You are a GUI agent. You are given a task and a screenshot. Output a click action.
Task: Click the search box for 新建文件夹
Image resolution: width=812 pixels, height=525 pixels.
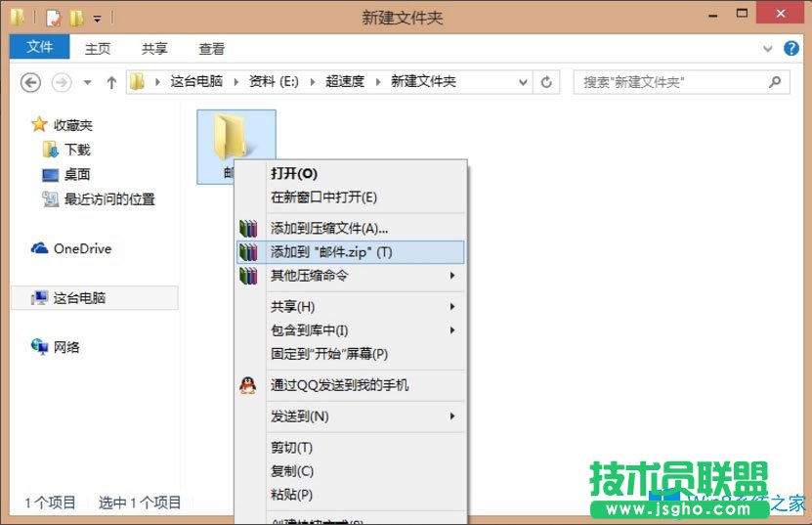[681, 82]
